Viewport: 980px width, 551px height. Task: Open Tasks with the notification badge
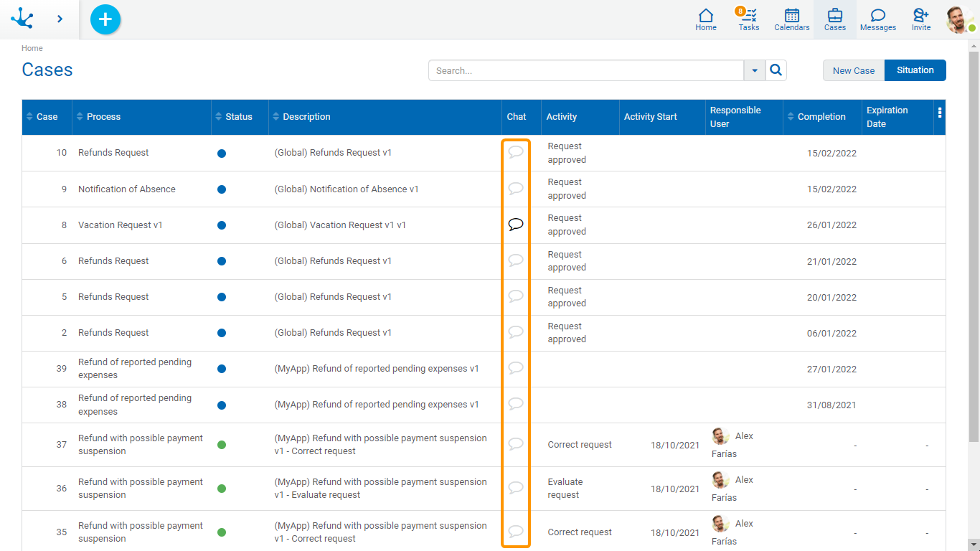[749, 19]
